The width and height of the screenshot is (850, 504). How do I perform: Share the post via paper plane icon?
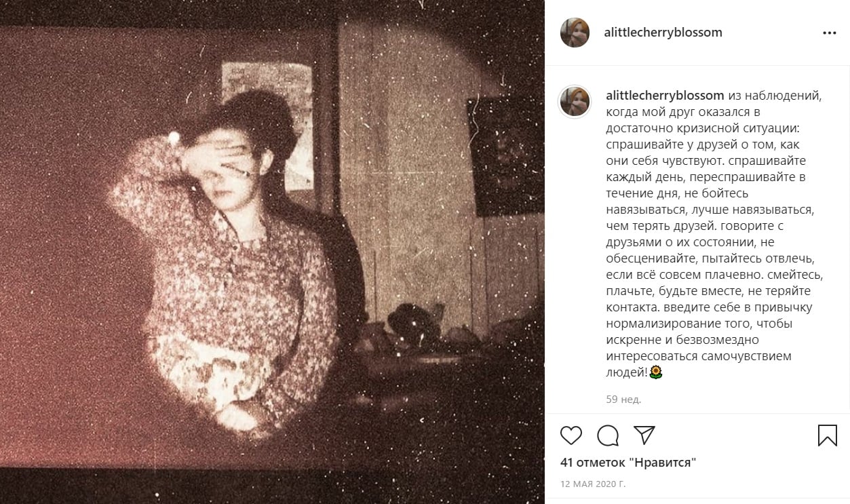(644, 435)
